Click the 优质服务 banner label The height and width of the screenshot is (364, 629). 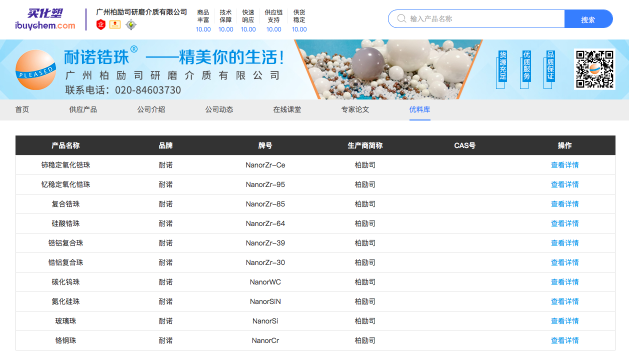click(x=526, y=66)
